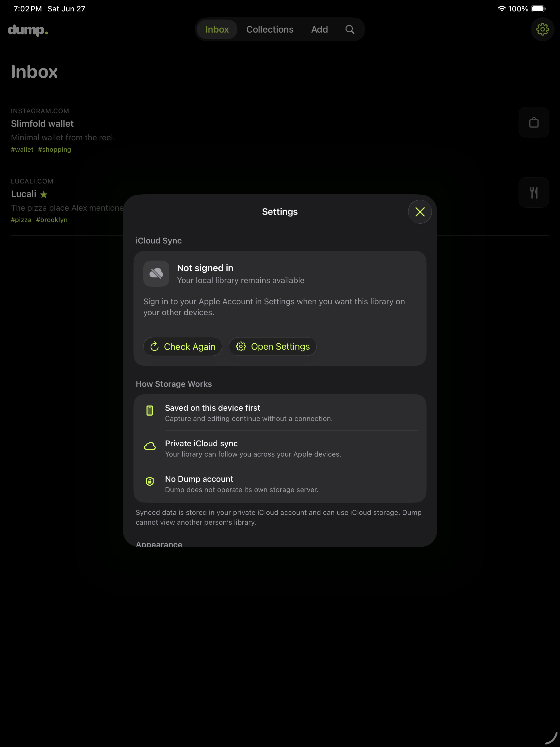Click the time 7:02 PM in status bar
The height and width of the screenshot is (747, 560).
[28, 9]
